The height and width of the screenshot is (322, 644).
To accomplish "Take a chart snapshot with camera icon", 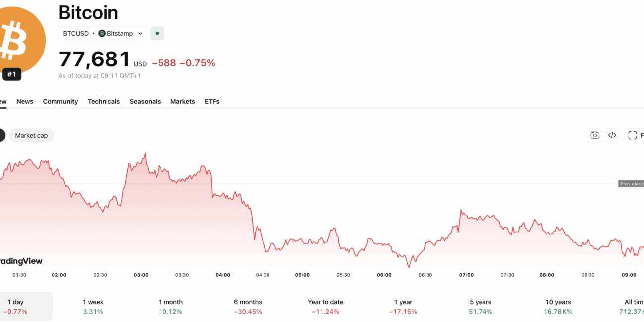I will point(595,135).
